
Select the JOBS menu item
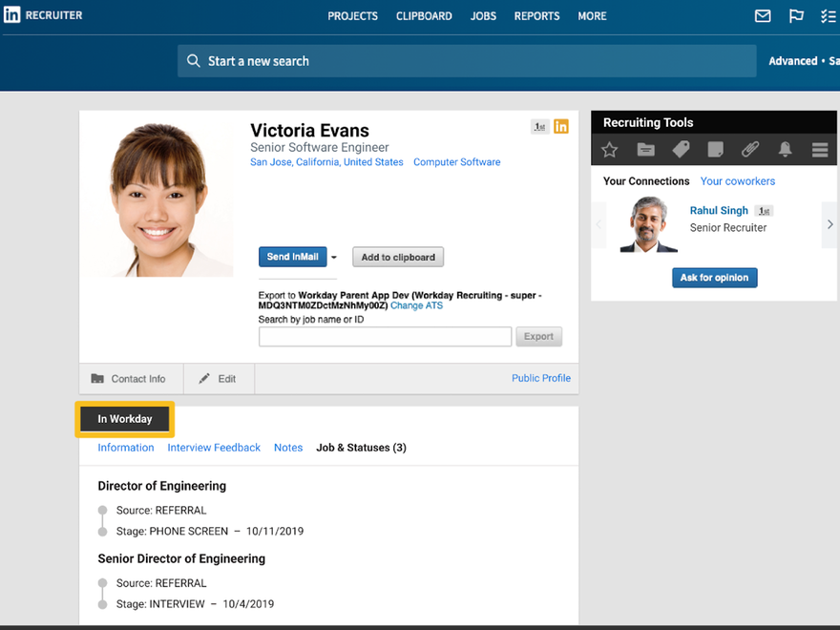483,15
